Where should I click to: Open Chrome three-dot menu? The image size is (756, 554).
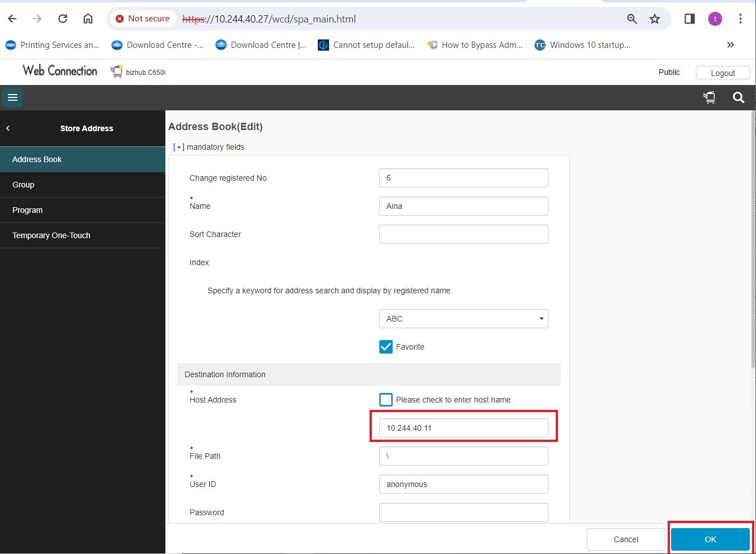740,19
